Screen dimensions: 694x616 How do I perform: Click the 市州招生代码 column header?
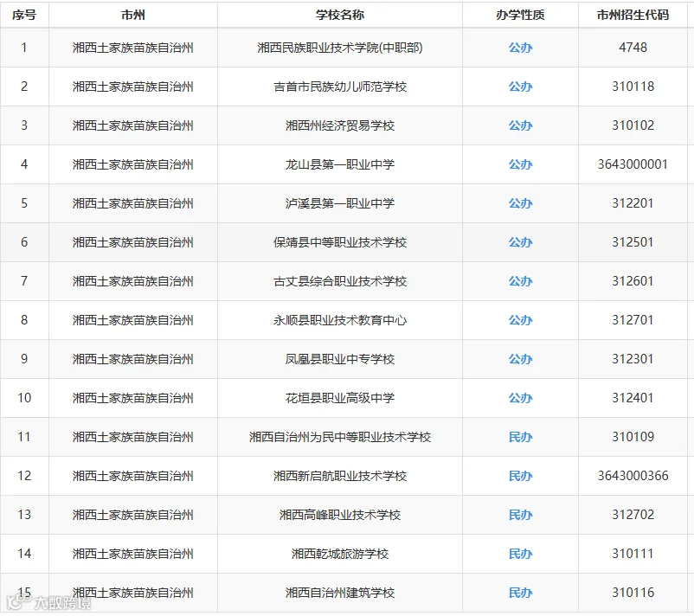633,15
